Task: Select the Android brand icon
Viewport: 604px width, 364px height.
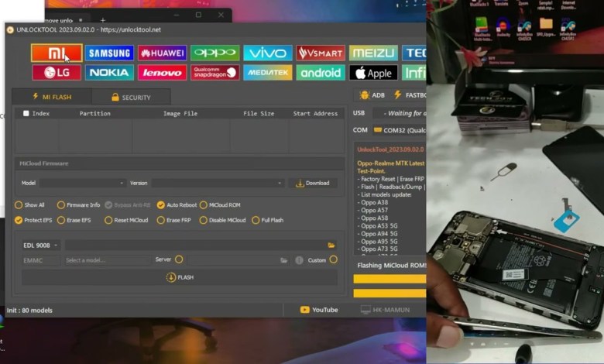Action: point(321,73)
